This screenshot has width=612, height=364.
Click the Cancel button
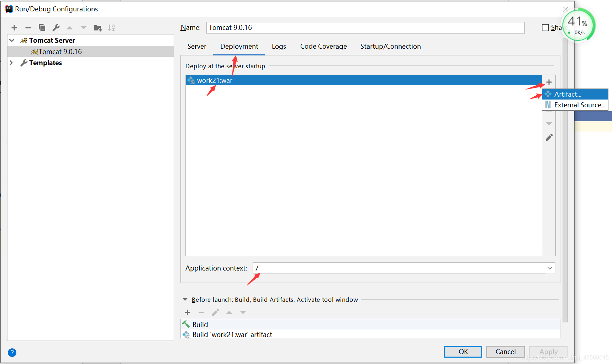tap(506, 352)
